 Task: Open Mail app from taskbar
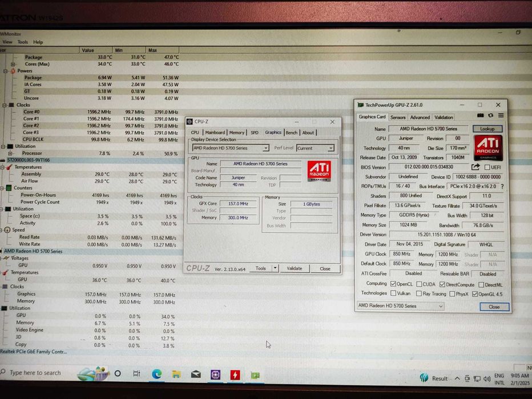(x=196, y=374)
